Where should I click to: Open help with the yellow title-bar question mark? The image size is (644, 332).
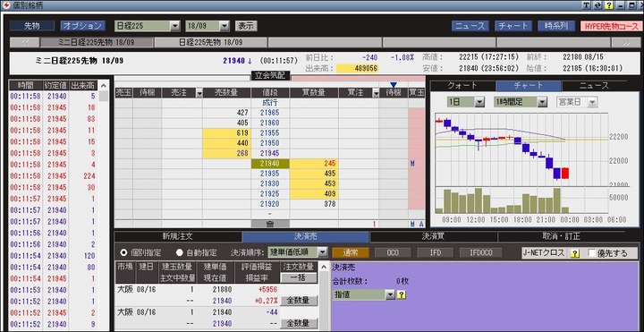click(x=609, y=5)
